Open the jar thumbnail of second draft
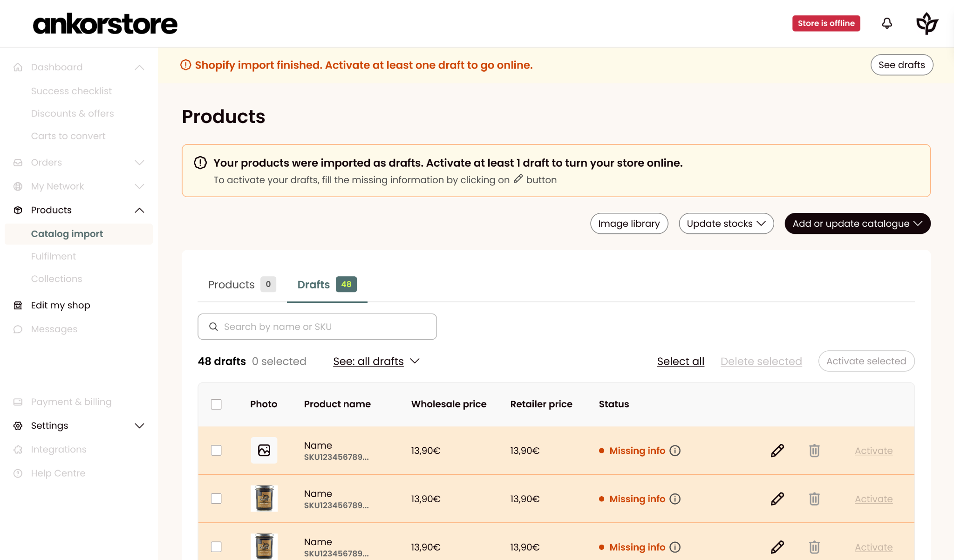This screenshot has width=954, height=560. pyautogui.click(x=264, y=499)
